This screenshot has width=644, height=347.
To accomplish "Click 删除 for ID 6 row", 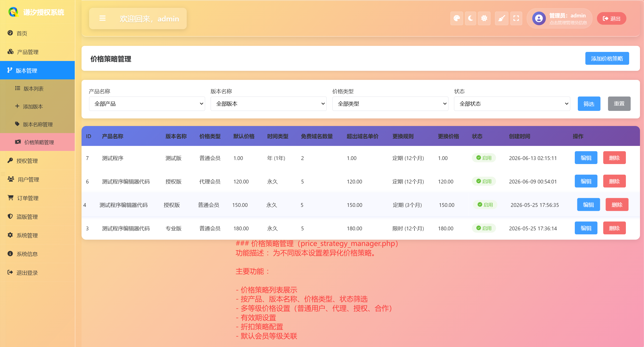I will pyautogui.click(x=614, y=181).
